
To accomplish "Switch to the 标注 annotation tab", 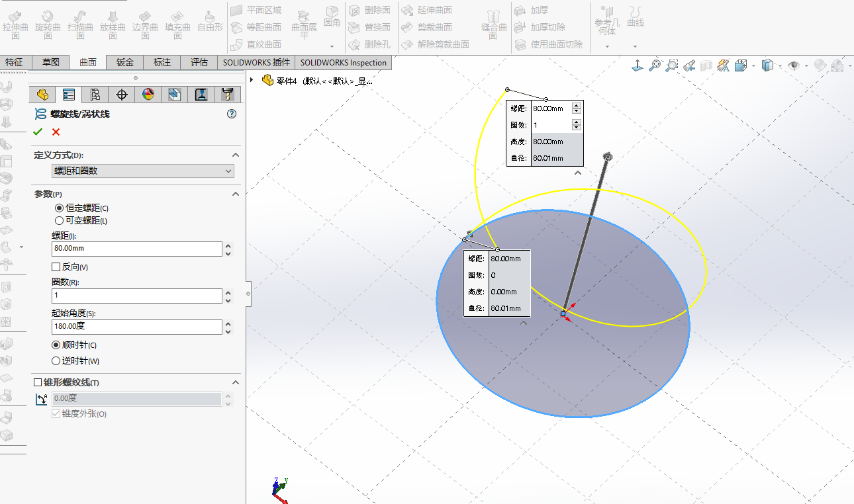I will point(162,62).
